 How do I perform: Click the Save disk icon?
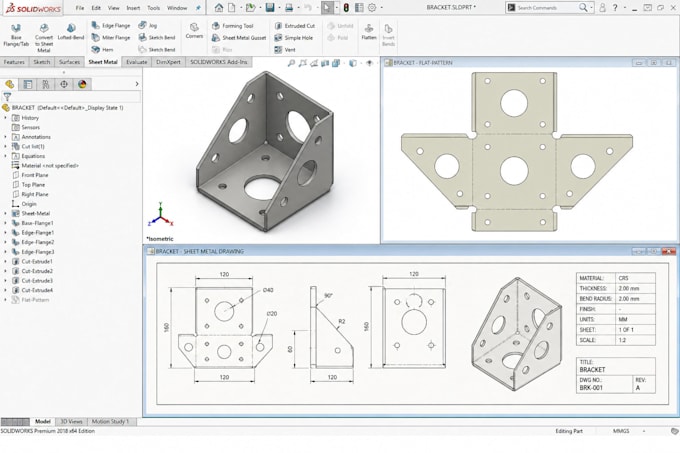click(x=270, y=7)
